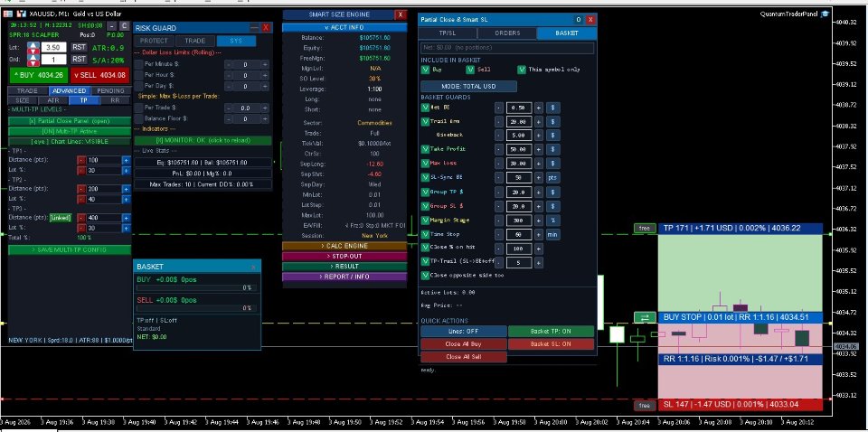Decrease TP2 Distance with minus button
Screen dimensions: 868x432
81,189
